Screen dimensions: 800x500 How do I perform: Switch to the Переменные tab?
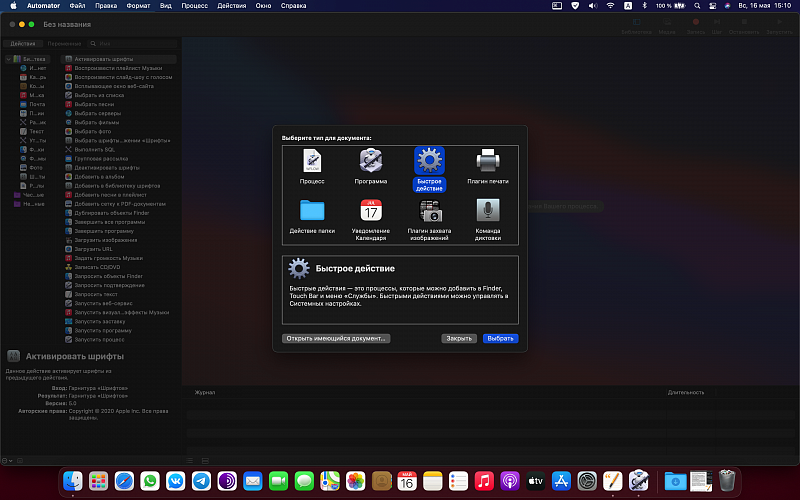[x=64, y=44]
